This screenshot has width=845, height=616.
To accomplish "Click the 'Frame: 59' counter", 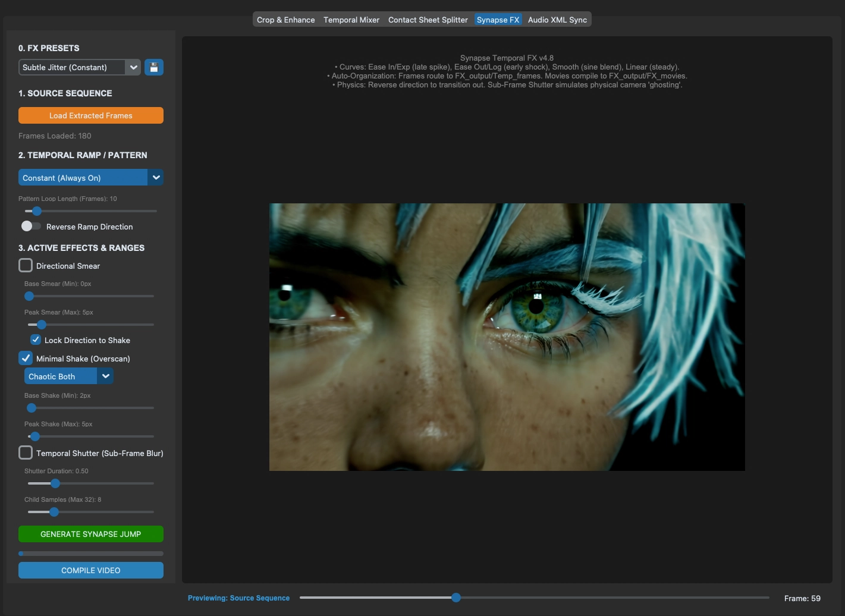I will tap(802, 598).
